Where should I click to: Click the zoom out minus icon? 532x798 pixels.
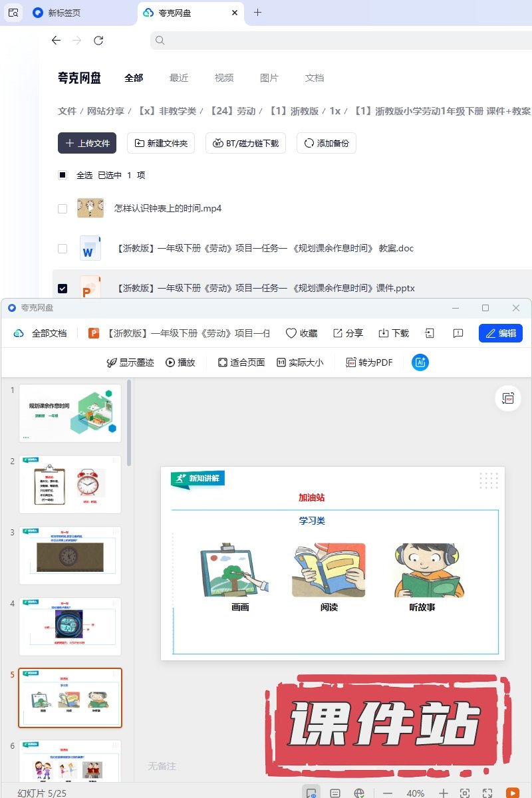388,793
